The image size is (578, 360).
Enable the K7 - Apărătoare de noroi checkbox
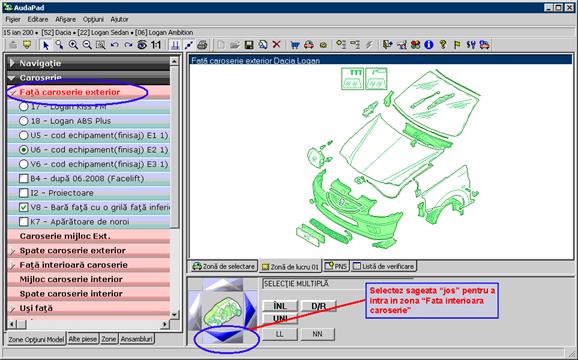(24, 221)
